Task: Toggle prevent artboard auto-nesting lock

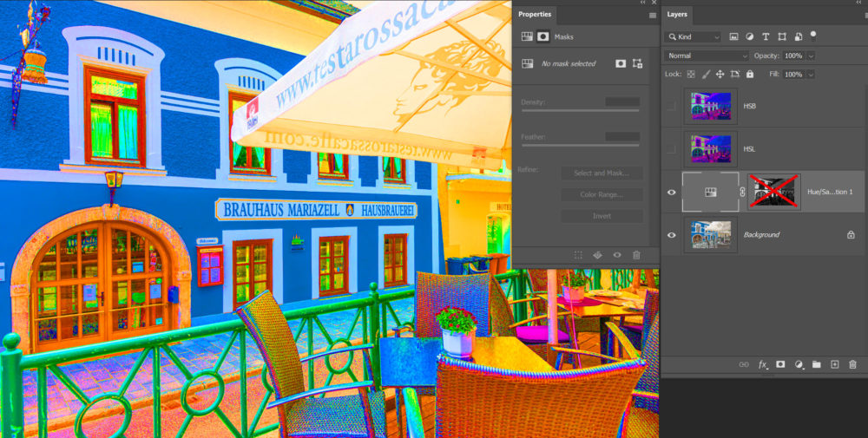Action: tap(735, 74)
